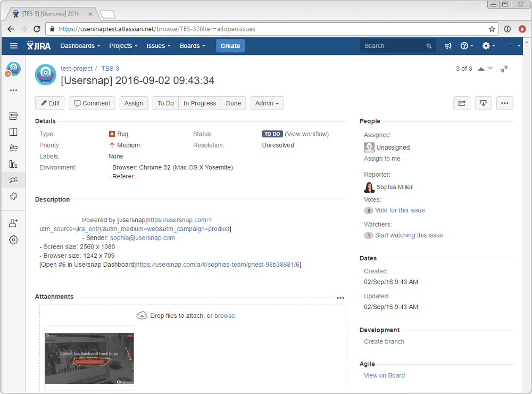
Task: Go to the previous issue arrow
Action: coord(481,69)
